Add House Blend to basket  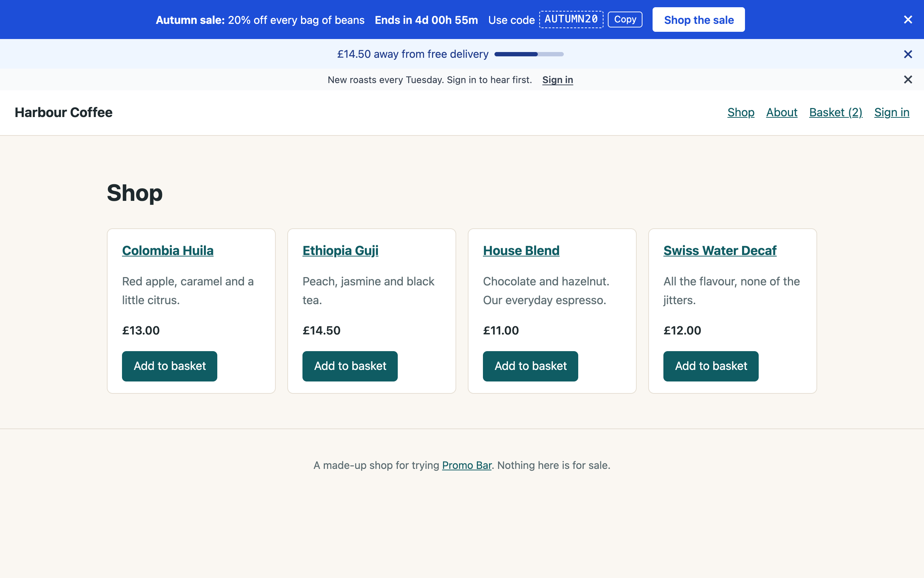coord(530,366)
